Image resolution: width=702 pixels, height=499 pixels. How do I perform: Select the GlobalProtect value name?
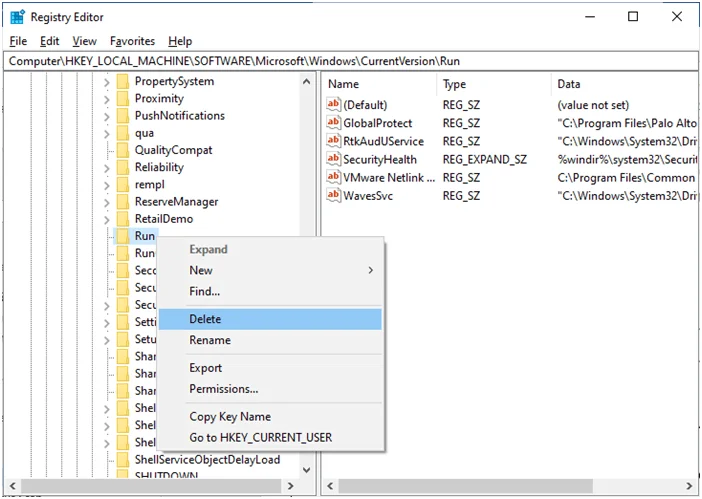point(378,123)
